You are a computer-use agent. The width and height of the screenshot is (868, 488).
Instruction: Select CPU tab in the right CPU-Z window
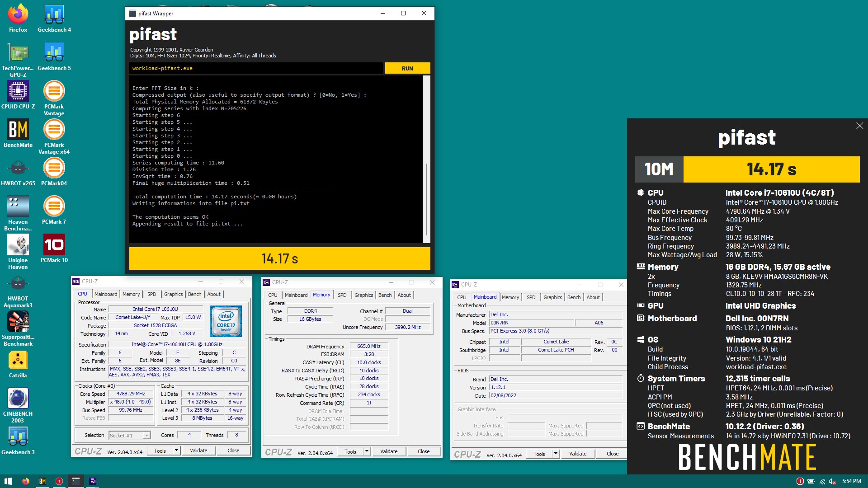[x=462, y=297]
